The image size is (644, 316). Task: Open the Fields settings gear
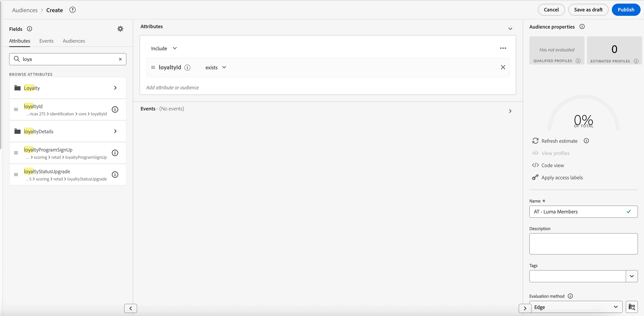[120, 29]
